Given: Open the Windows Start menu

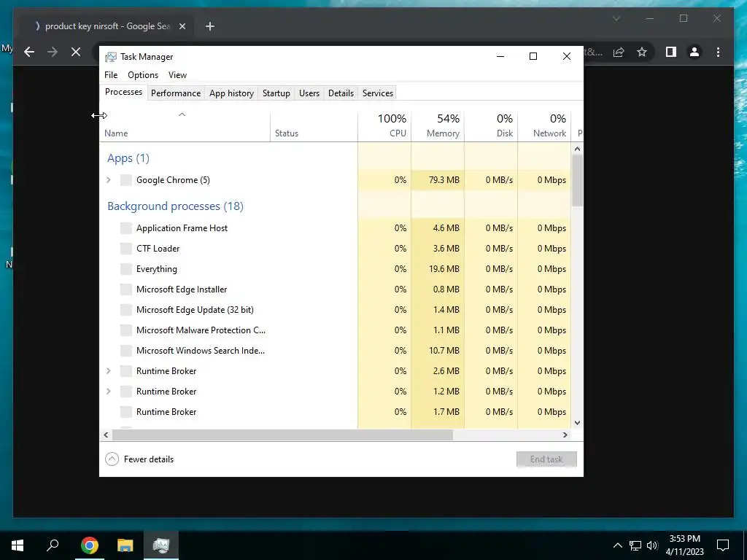Looking at the screenshot, I should point(18,545).
